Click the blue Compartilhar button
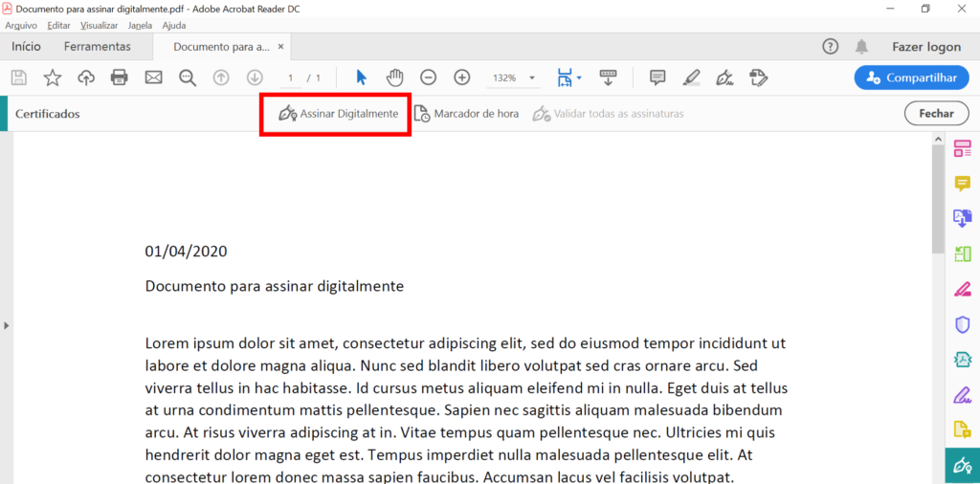980x484 pixels. click(x=910, y=77)
